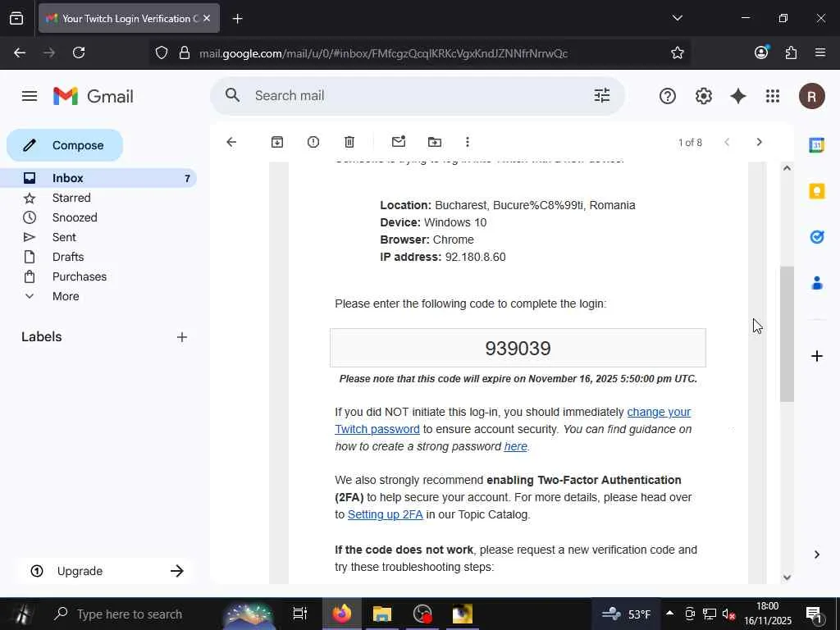Open Gmail settings gear
Viewport: 840px width, 630px height.
click(703, 97)
